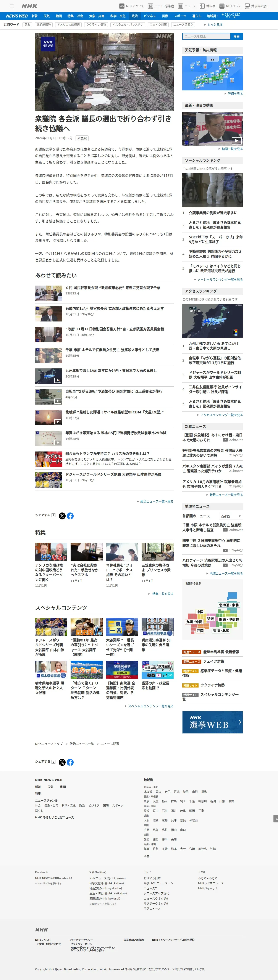The image size is (278, 980).
Task: Open 立民 国民幹事長会談 related article
Action: pos(113,288)
